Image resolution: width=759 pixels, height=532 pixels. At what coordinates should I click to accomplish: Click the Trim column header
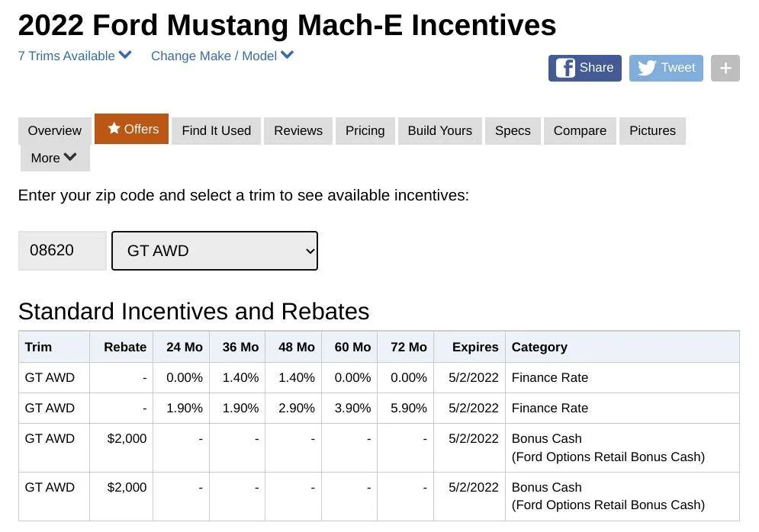pyautogui.click(x=54, y=348)
